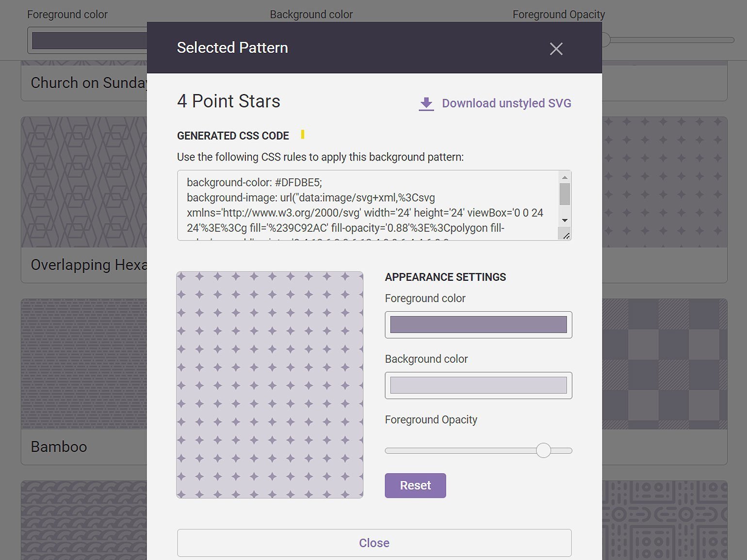The image size is (747, 560).
Task: Click the CSS code box scroll-down arrow
Action: point(565,221)
